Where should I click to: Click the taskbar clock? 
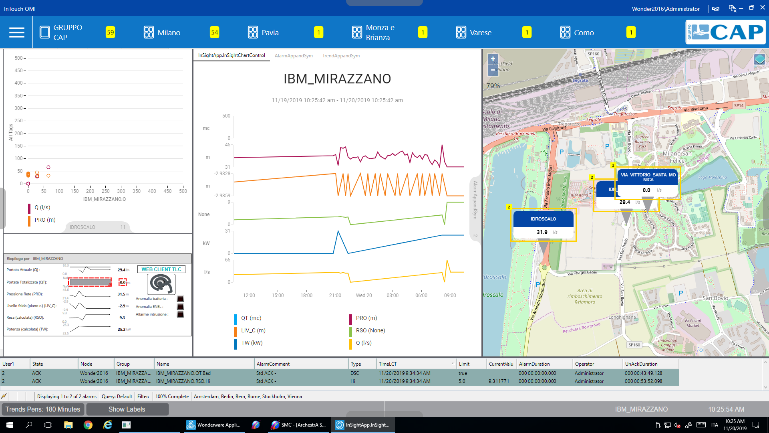[737, 425]
